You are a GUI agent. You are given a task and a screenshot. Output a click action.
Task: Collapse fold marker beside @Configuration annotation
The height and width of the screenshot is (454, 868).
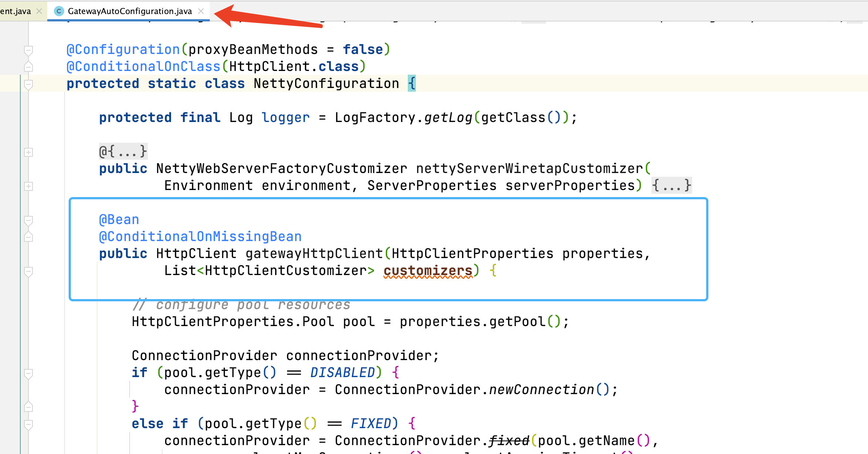(28, 50)
